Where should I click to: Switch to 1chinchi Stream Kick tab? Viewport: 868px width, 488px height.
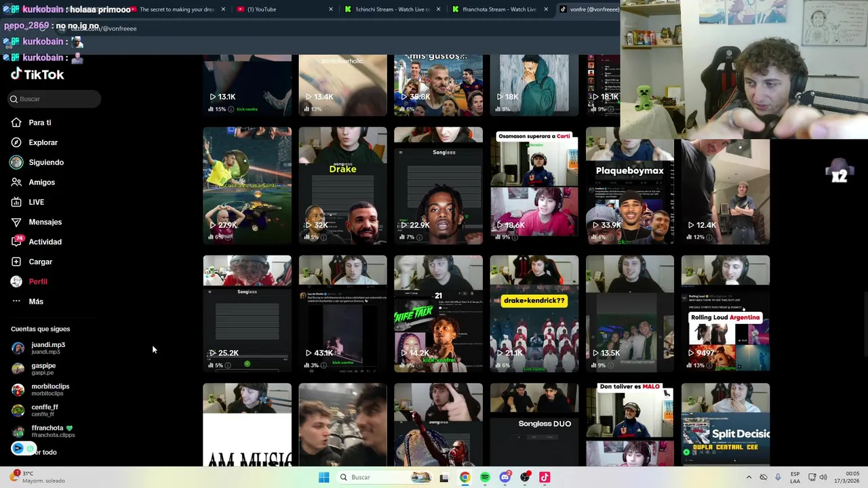(x=391, y=9)
